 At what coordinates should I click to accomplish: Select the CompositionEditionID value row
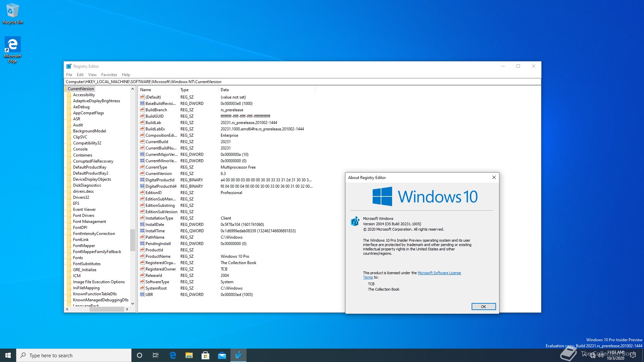click(x=226, y=135)
